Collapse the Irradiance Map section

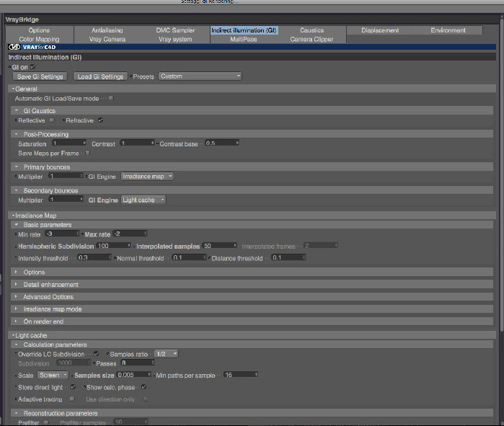(14, 216)
